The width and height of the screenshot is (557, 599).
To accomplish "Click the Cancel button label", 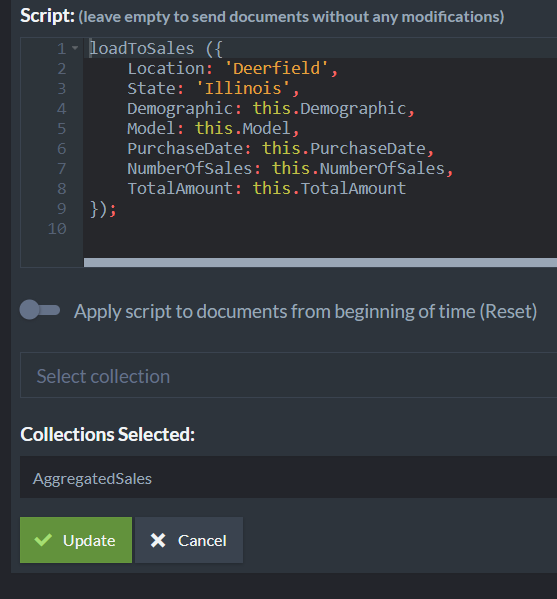I will [202, 541].
